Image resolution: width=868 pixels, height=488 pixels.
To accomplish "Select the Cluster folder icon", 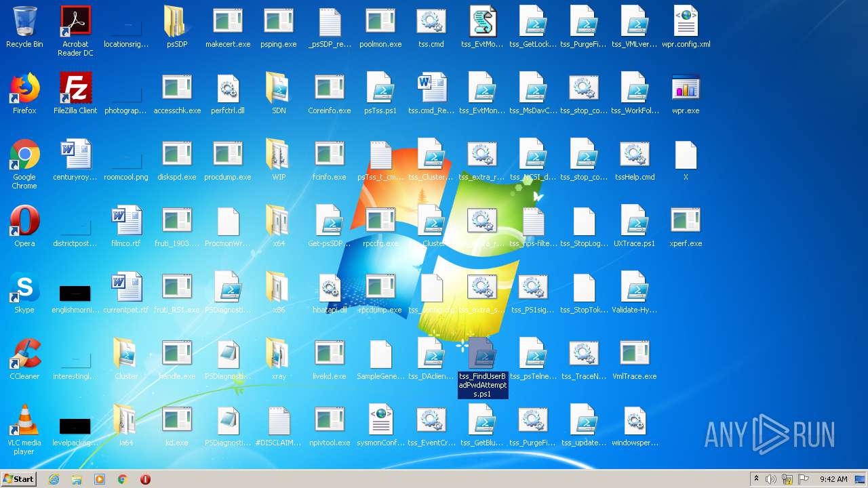I will [x=126, y=359].
